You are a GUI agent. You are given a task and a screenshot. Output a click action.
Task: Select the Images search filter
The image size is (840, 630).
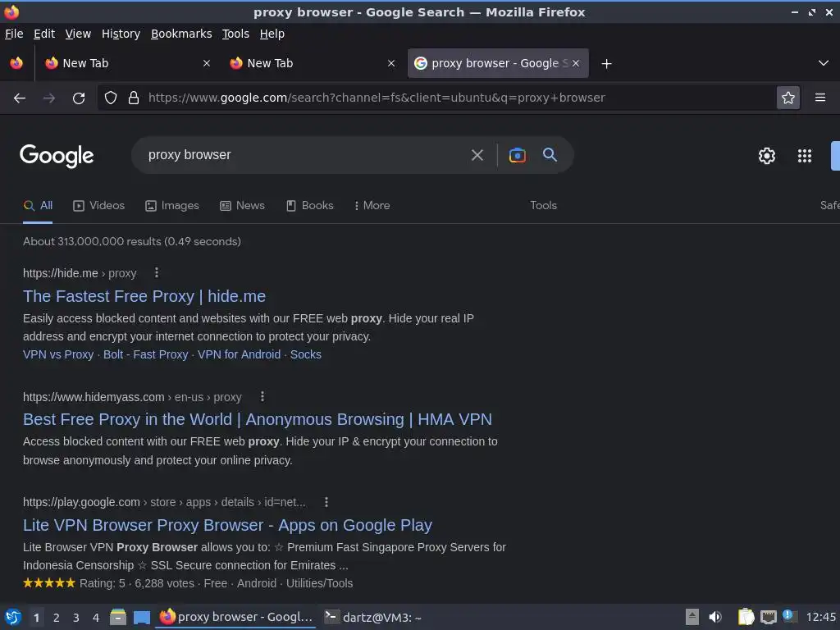[x=172, y=206]
